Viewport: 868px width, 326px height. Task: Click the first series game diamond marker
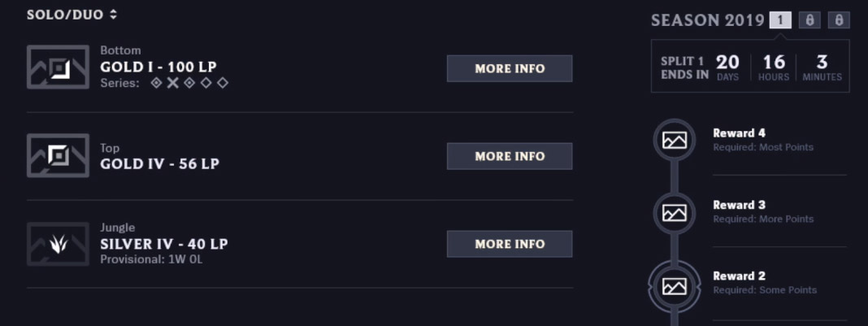(x=157, y=83)
